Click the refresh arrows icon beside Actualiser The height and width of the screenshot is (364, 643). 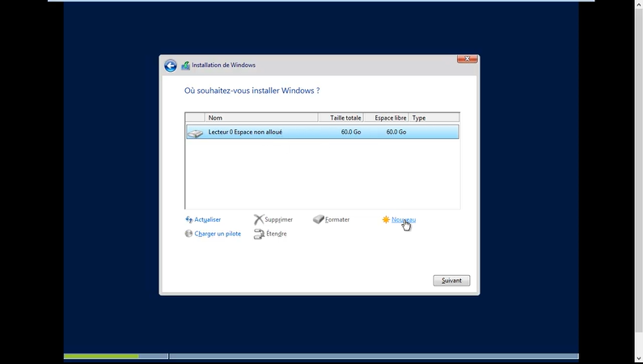[189, 219]
